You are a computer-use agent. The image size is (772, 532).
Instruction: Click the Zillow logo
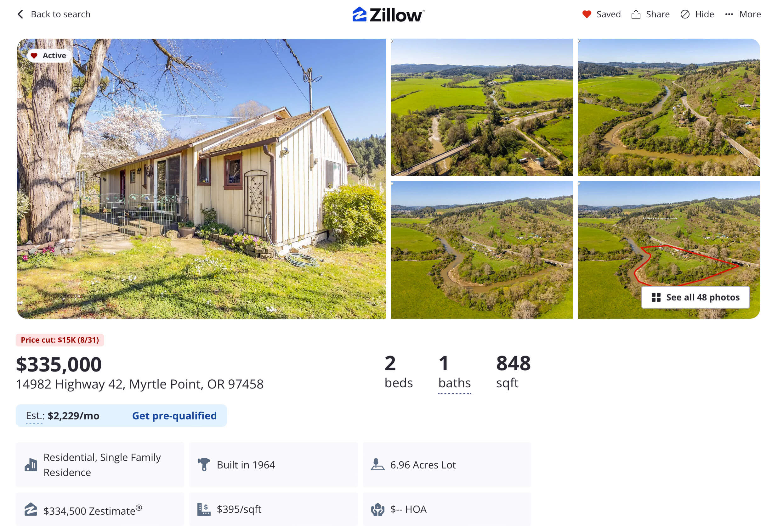pos(388,15)
